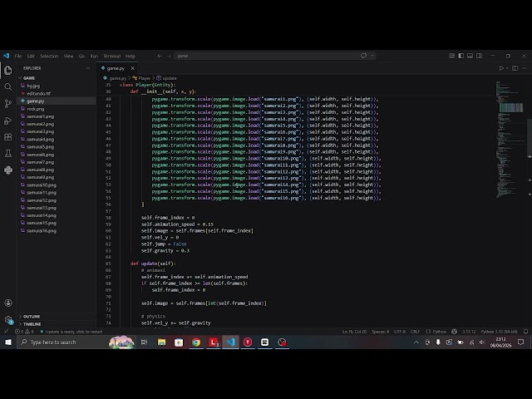Open the Source Control view
The width and height of the screenshot is (532, 399).
point(8,104)
